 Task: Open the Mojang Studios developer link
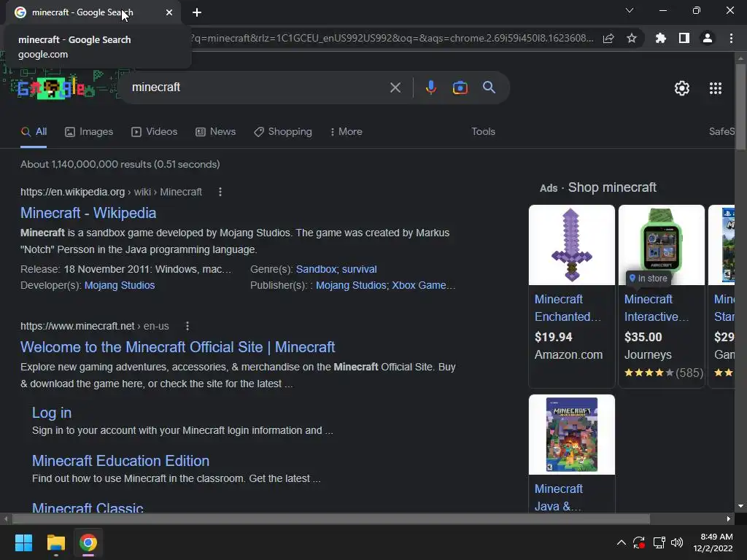point(120,285)
